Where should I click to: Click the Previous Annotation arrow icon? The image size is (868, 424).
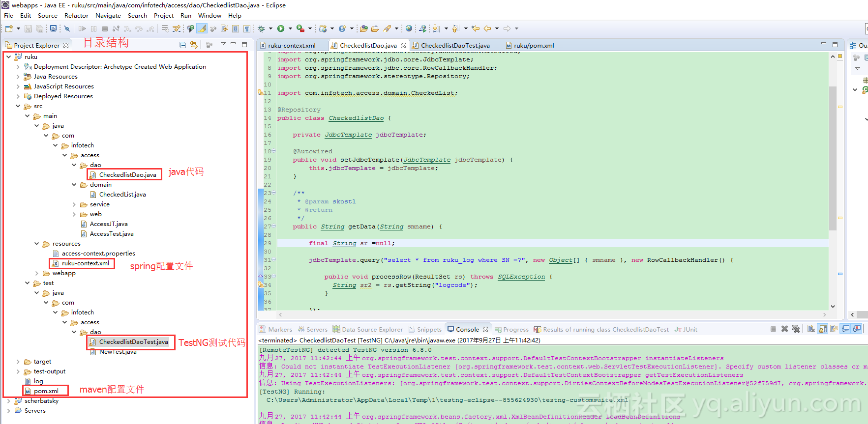coord(455,28)
